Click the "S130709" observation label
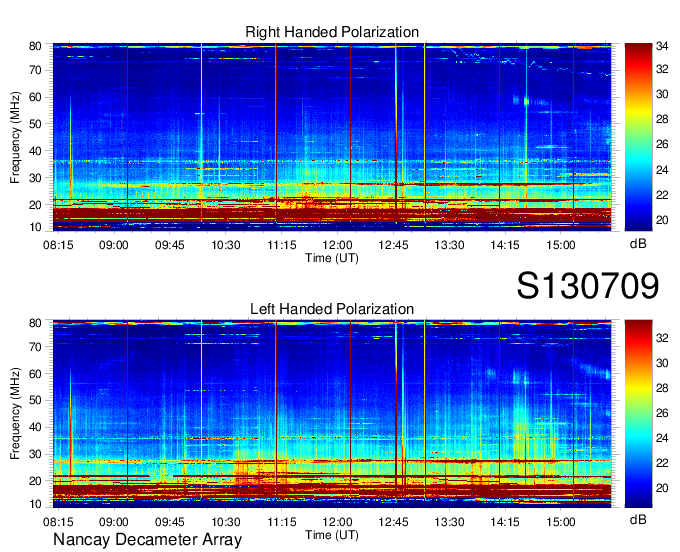Image resolution: width=680 pixels, height=552 pixels. click(x=588, y=286)
